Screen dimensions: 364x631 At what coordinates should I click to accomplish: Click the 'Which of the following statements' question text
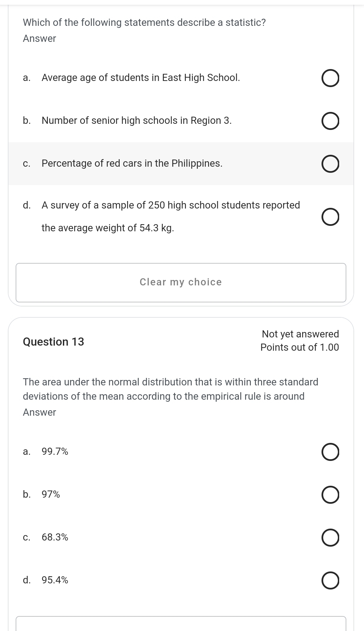(144, 23)
